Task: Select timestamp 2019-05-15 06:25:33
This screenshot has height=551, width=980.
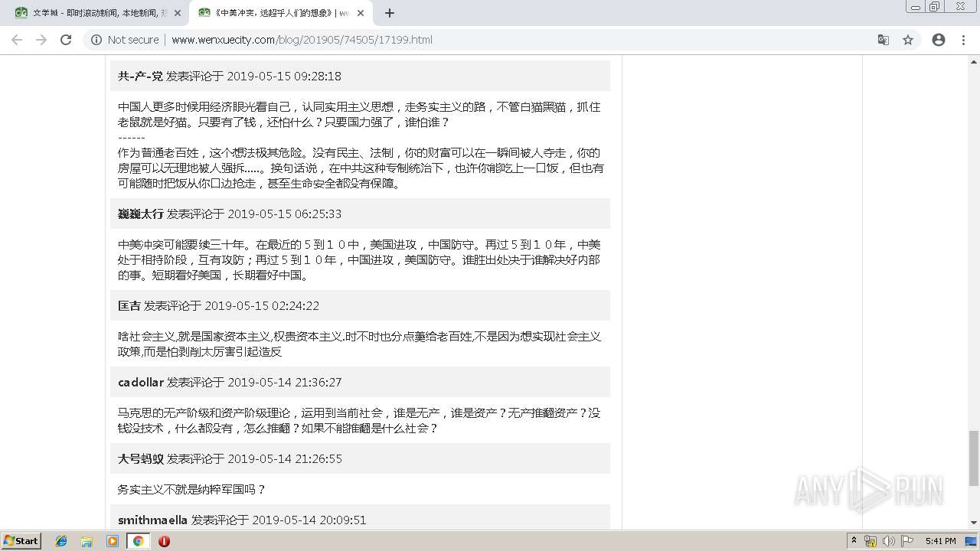Action: 285,214
